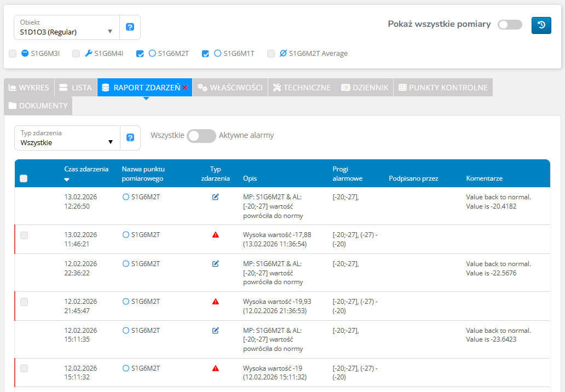Enable the S1G6M3I checkbox

point(13,54)
